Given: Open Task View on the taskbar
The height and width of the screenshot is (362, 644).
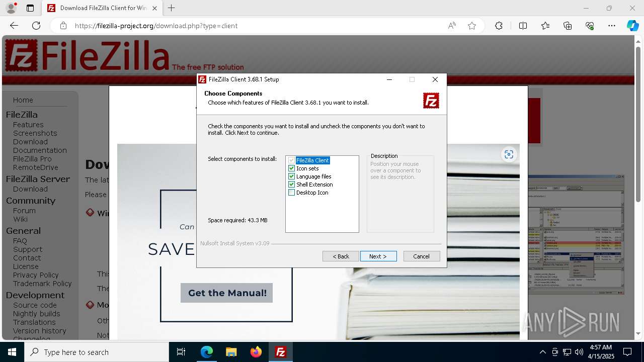Looking at the screenshot, I should point(181,352).
